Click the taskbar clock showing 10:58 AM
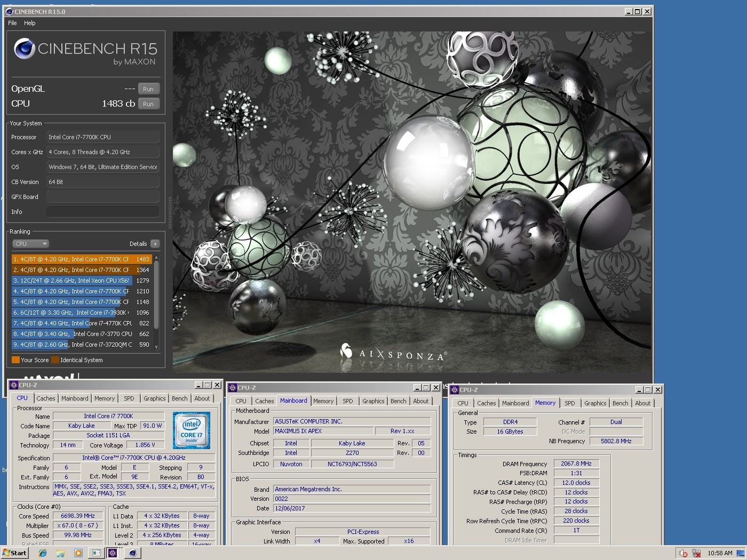 720,553
